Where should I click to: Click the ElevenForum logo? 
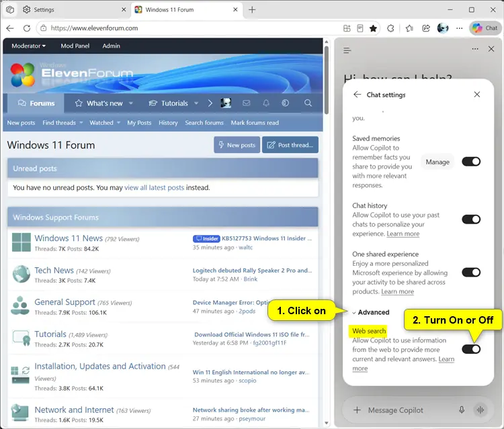click(x=72, y=75)
